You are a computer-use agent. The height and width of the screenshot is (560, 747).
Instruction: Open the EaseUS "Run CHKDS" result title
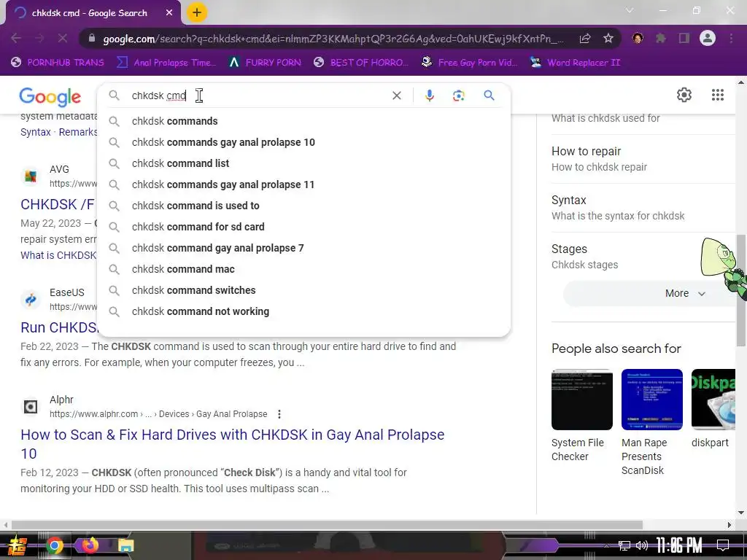pos(59,327)
